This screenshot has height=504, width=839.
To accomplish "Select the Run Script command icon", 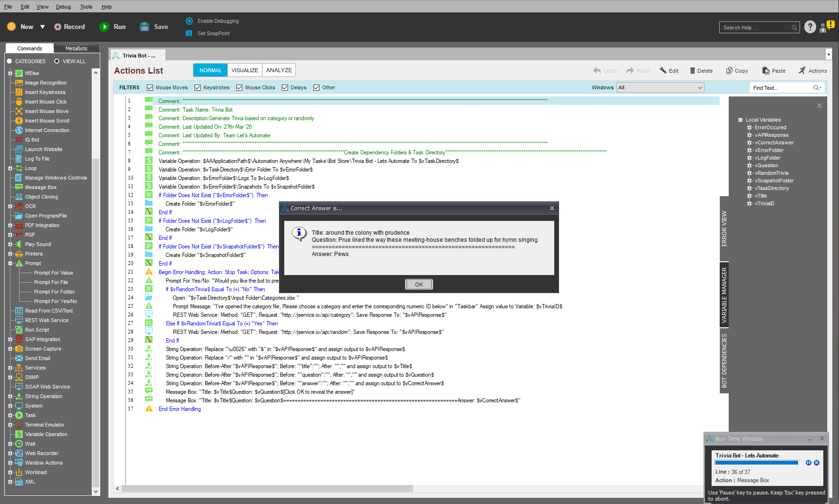I will pyautogui.click(x=19, y=330).
